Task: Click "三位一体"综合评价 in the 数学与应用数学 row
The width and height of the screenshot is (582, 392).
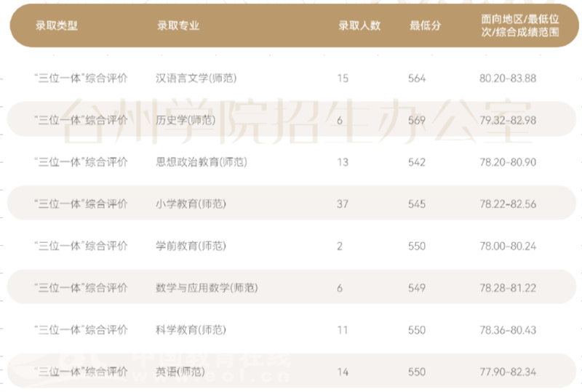Action: (81, 288)
